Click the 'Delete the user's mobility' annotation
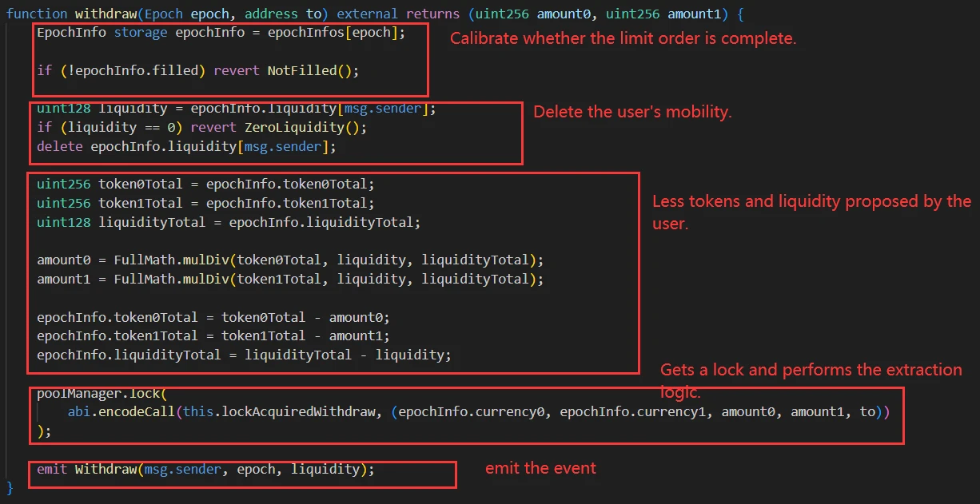Viewport: 980px width, 504px height. [x=632, y=112]
